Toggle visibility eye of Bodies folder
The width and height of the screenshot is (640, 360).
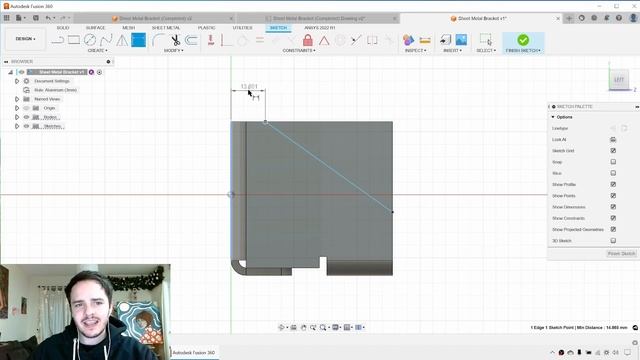point(27,117)
